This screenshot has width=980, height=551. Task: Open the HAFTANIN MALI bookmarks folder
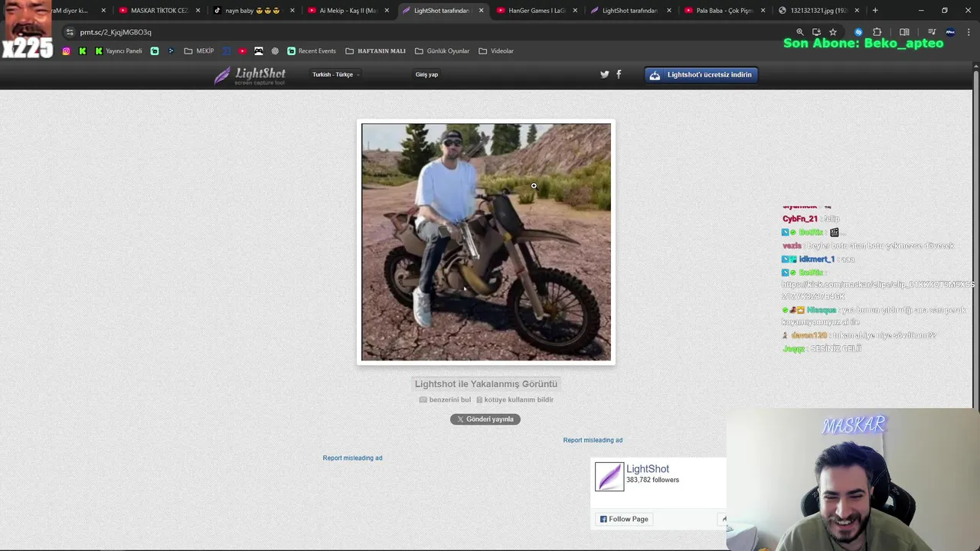pos(375,51)
